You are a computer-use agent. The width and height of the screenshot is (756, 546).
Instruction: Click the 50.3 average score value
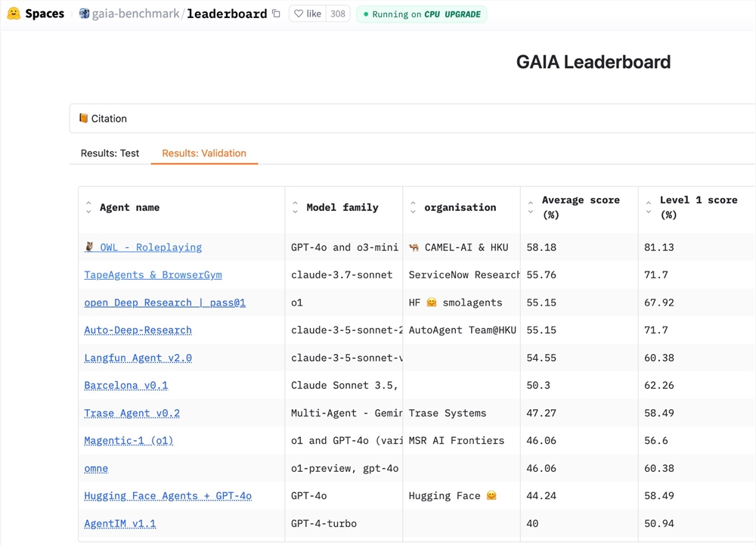(x=538, y=386)
